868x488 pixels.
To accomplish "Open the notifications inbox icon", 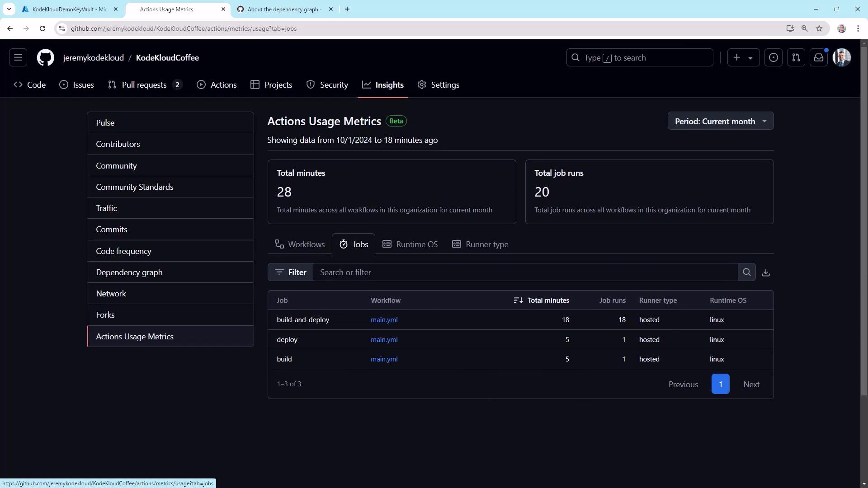I will point(819,58).
